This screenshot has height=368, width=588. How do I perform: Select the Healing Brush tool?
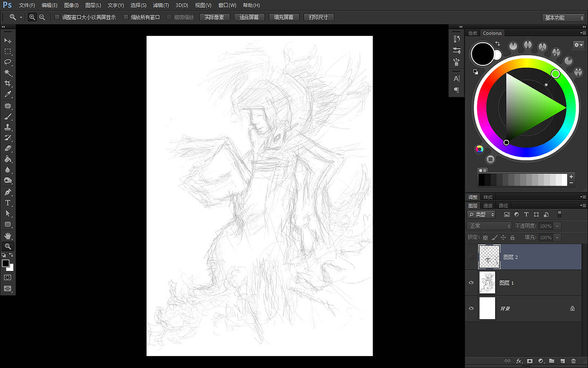coord(8,106)
